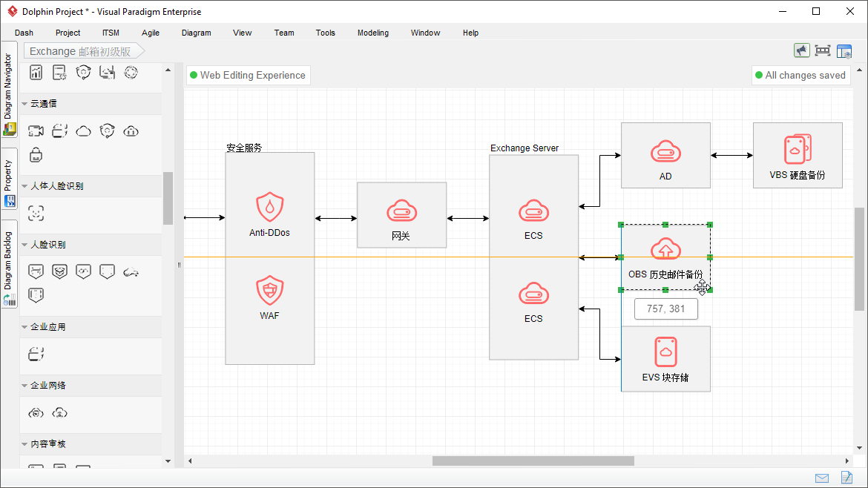
Task: Click the Exchange 邮箱初级版 breadcrumb
Action: pyautogui.click(x=84, y=51)
